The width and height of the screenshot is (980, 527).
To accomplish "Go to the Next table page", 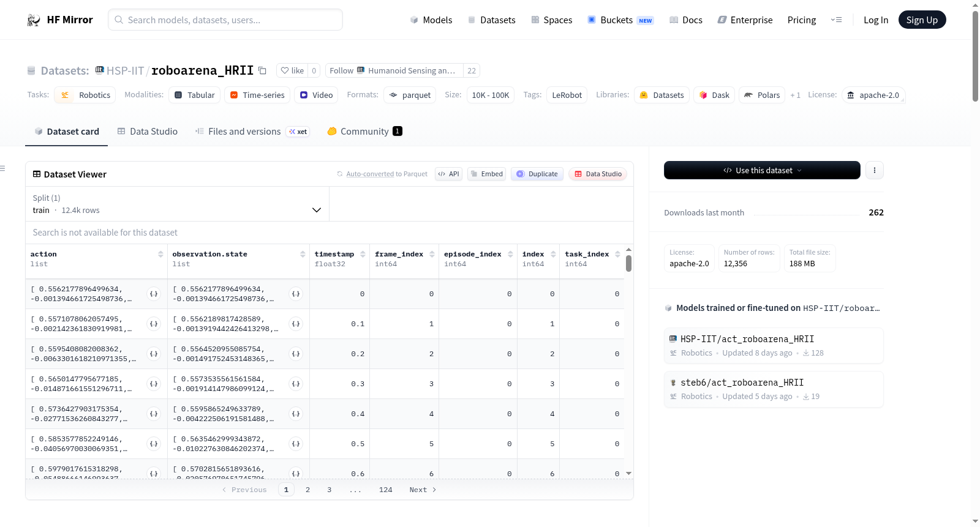I will [423, 490].
